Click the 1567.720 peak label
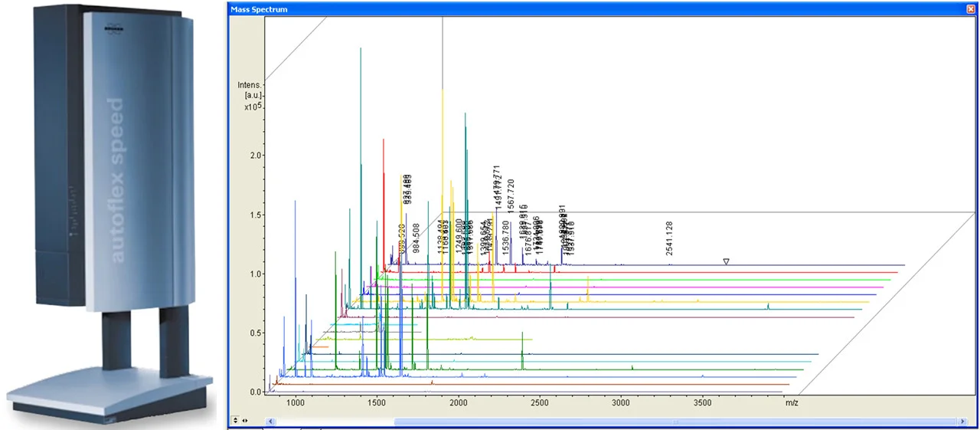Screen dimensions: 980x430 click(x=511, y=195)
